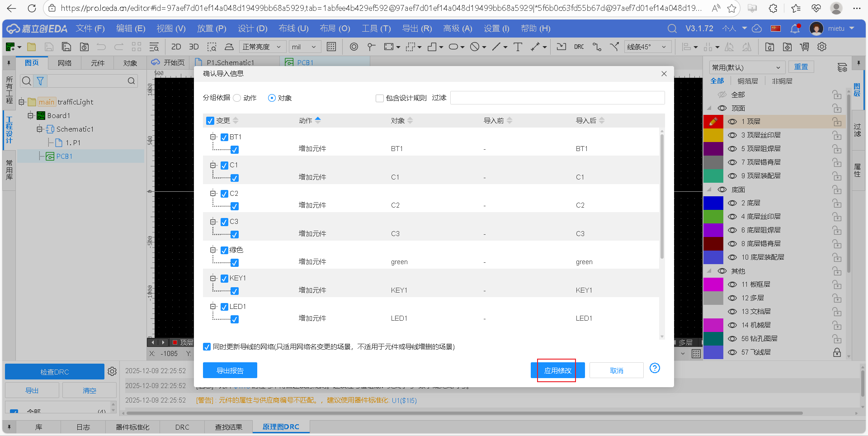Image resolution: width=868 pixels, height=436 pixels.
Task: Open the 线条45° dropdown
Action: pyautogui.click(x=647, y=47)
